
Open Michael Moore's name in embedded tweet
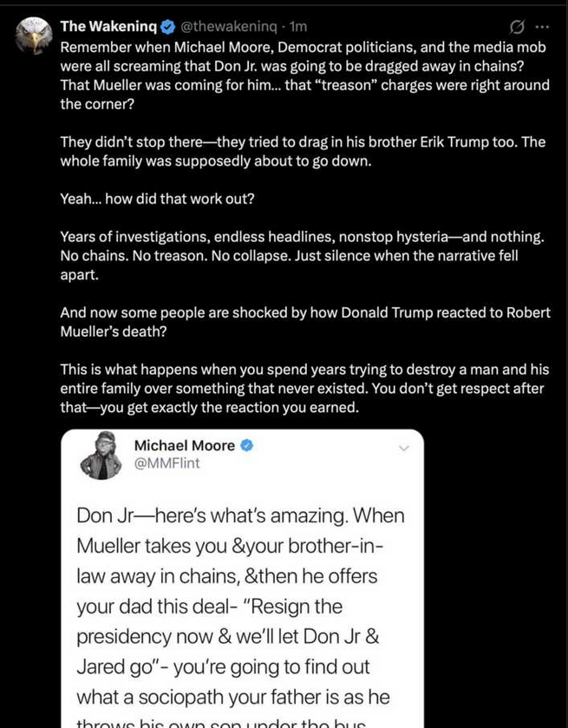click(x=184, y=446)
